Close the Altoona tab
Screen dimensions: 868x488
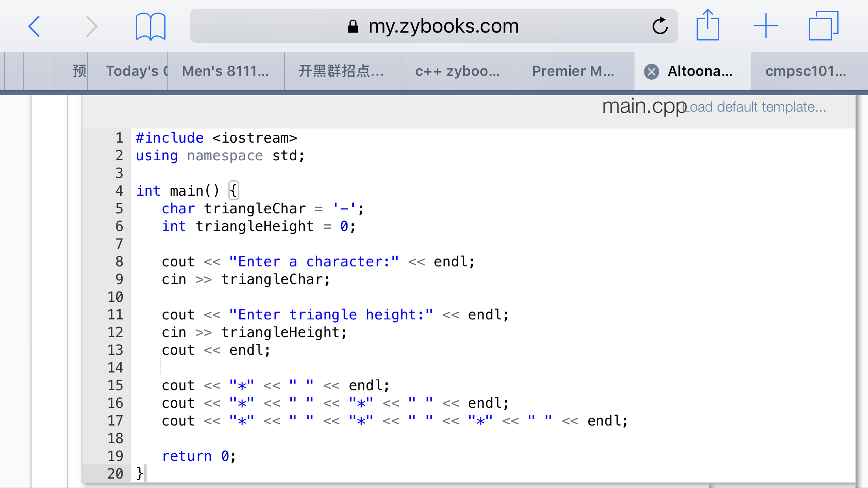tap(651, 72)
